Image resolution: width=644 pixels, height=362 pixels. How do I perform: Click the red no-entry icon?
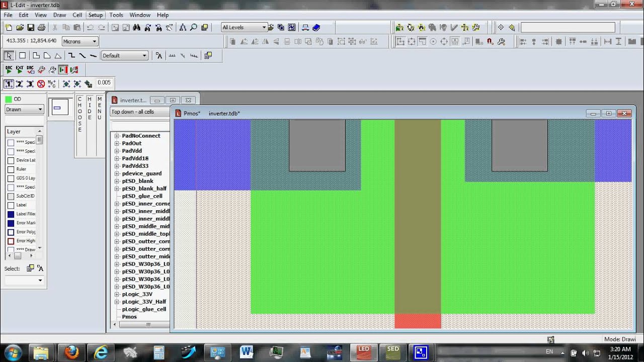click(x=41, y=84)
